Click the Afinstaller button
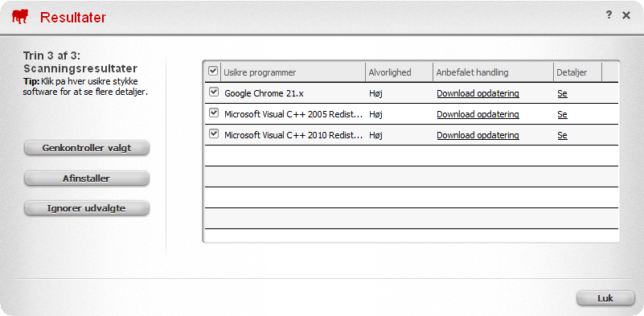This screenshot has width=644, height=316. click(87, 179)
